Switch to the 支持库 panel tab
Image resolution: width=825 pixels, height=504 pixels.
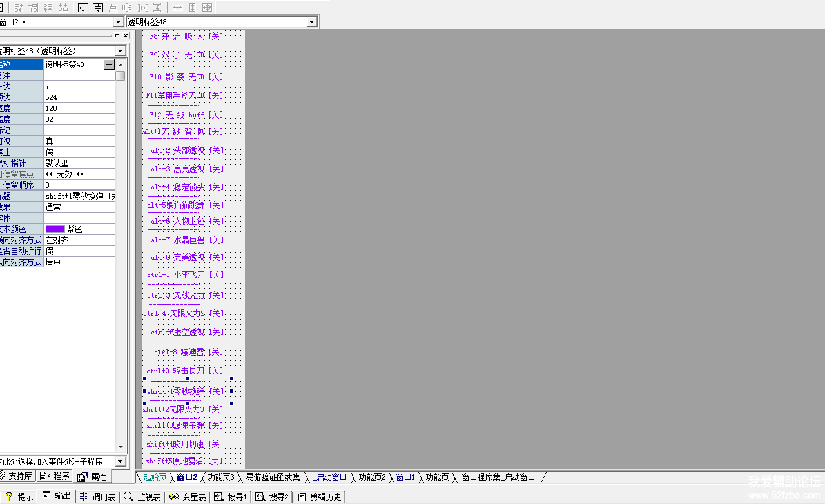tap(17, 476)
